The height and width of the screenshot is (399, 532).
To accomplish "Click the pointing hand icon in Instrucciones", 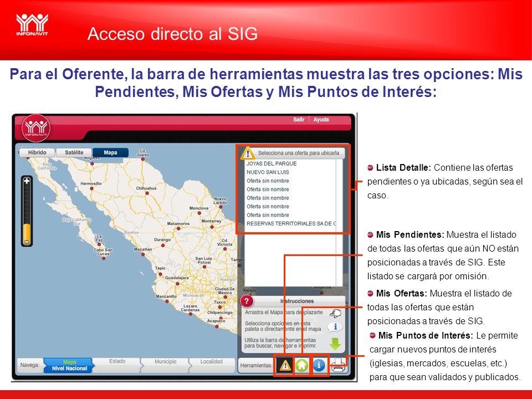I will click(x=335, y=313).
